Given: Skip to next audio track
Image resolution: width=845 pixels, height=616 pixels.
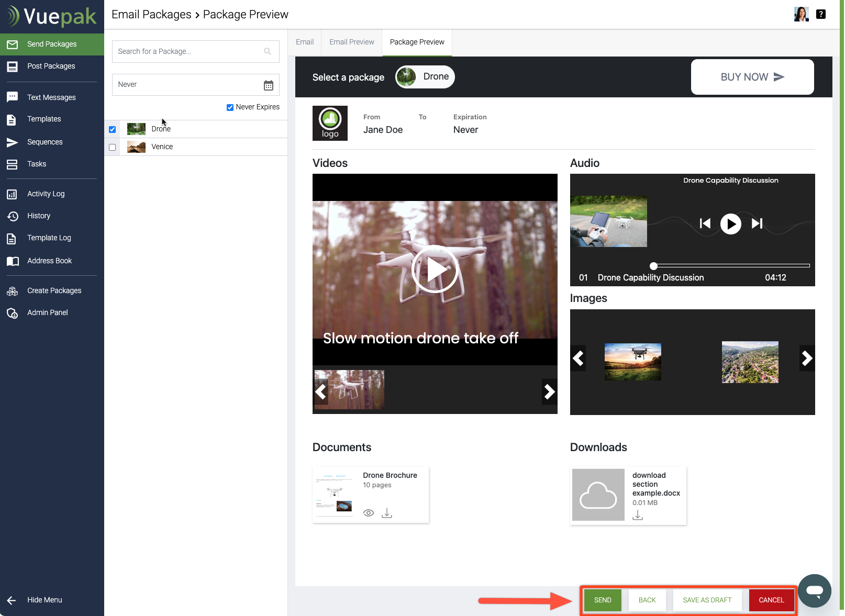Looking at the screenshot, I should tap(757, 223).
